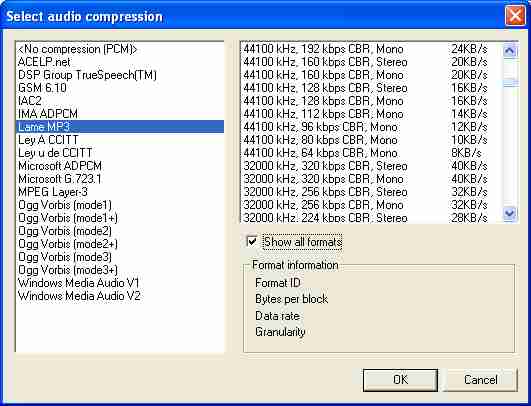Confirm selection with the OK button
The image size is (531, 406).
click(400, 380)
